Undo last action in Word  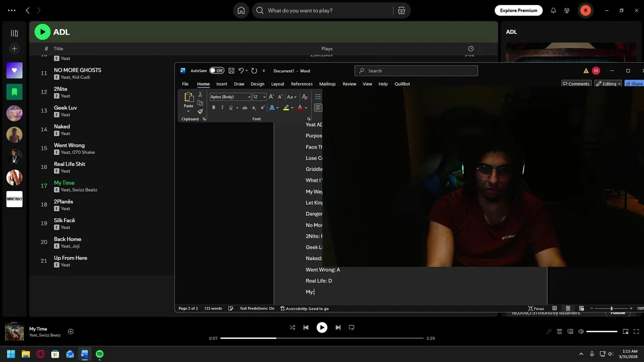241,71
